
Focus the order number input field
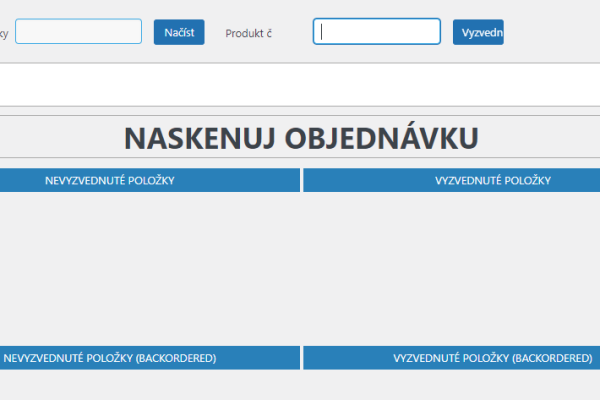coord(78,32)
